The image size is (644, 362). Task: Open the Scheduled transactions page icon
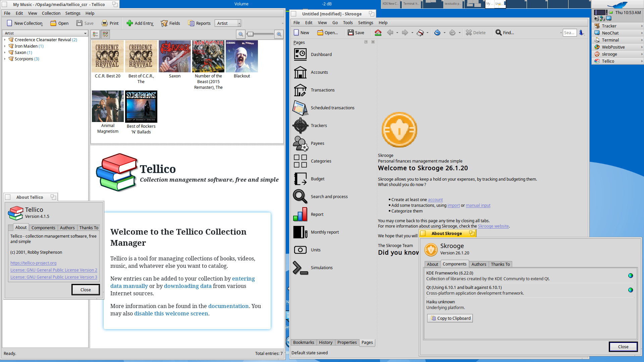(x=300, y=108)
